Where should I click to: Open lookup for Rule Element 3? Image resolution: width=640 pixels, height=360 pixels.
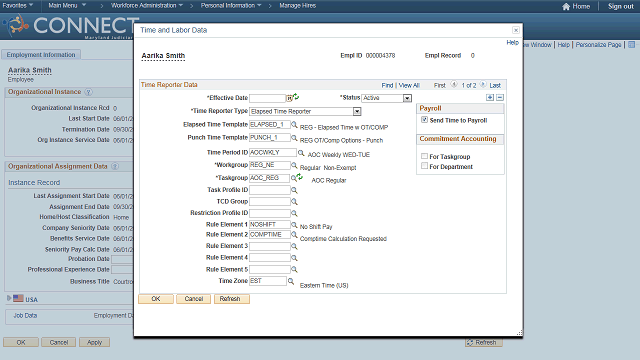pyautogui.click(x=294, y=246)
